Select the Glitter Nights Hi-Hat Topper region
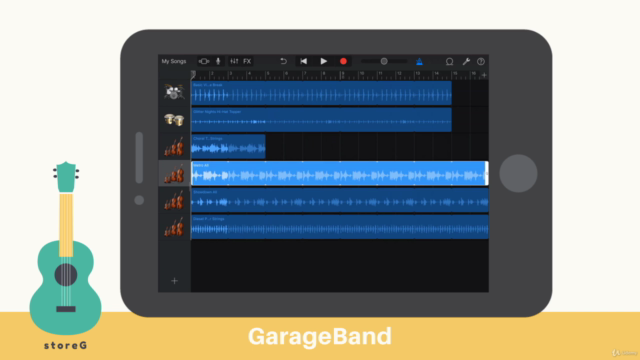640x360 pixels. 322,120
